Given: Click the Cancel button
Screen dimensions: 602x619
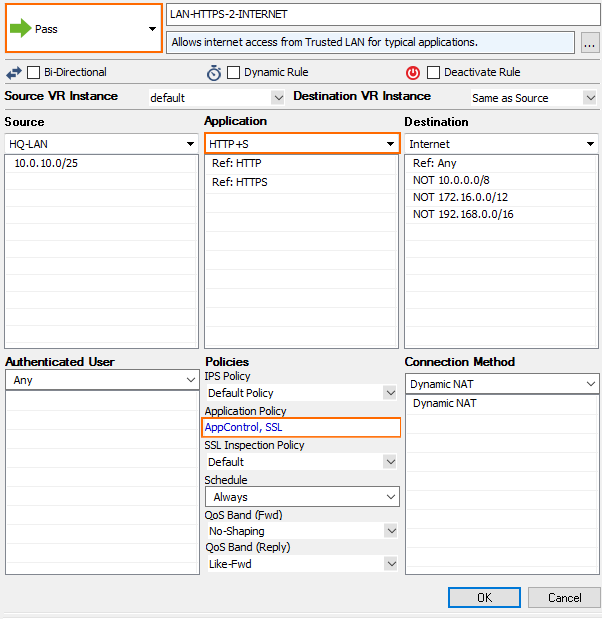Looking at the screenshot, I should [564, 597].
